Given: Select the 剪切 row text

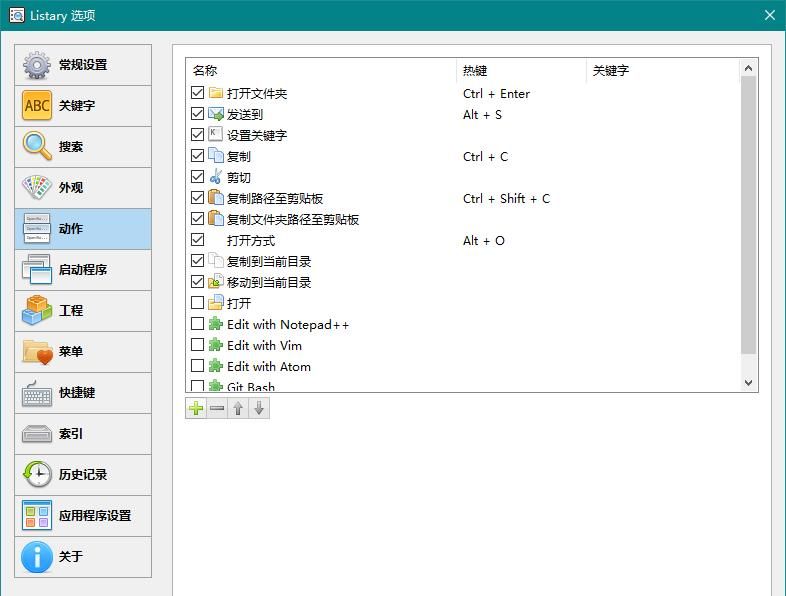Looking at the screenshot, I should (x=239, y=177).
